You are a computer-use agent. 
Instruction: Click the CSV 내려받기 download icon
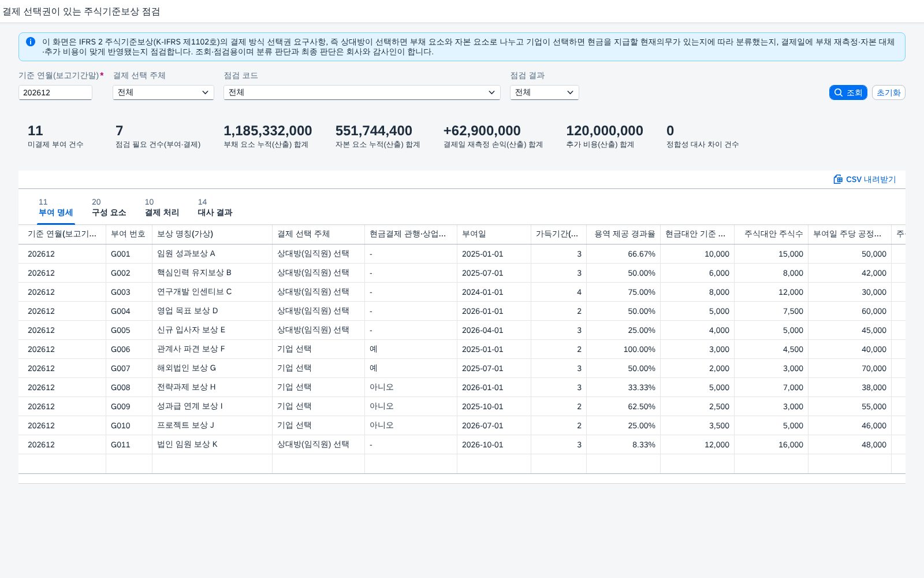(x=838, y=179)
